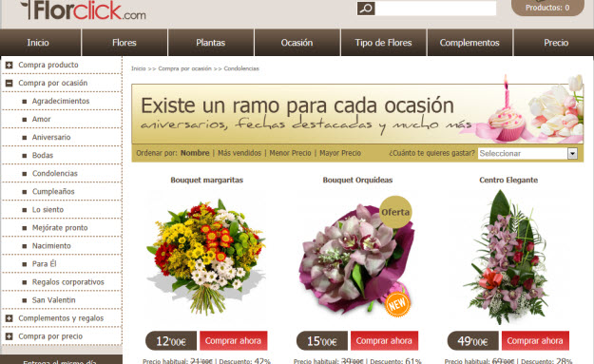The width and height of the screenshot is (594, 364).
Task: Click the Bouquet margaritas title
Action: point(207,180)
